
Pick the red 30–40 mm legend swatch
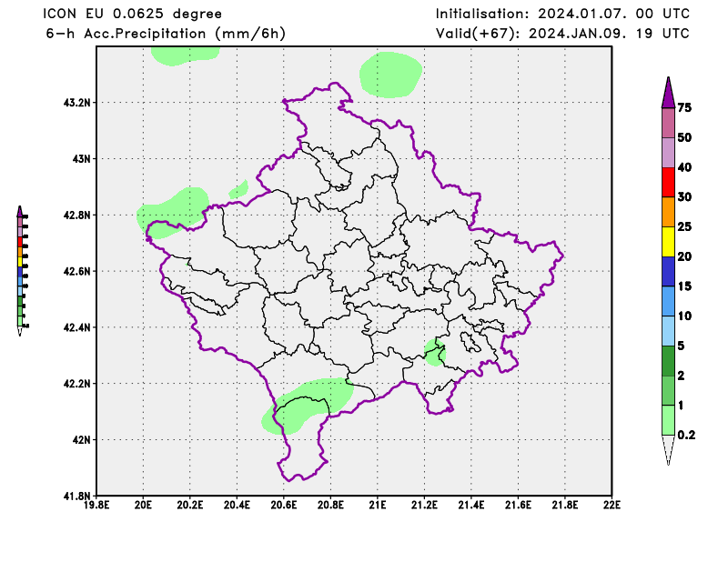point(668,183)
